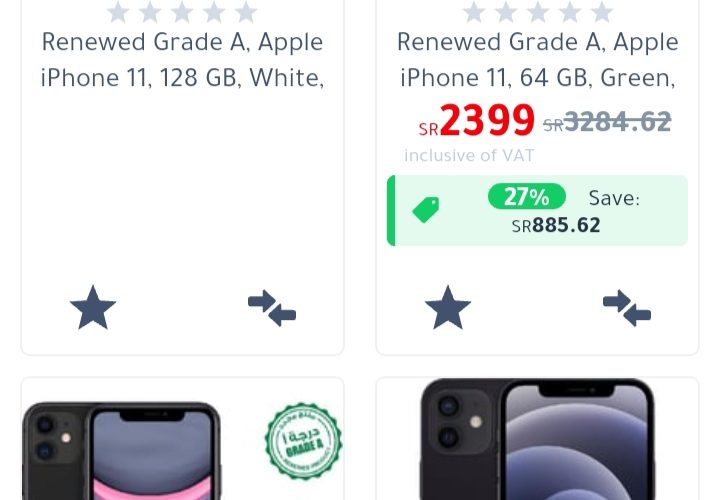719x500 pixels.
Task: Click the inclusive of VAT note
Action: tap(469, 156)
